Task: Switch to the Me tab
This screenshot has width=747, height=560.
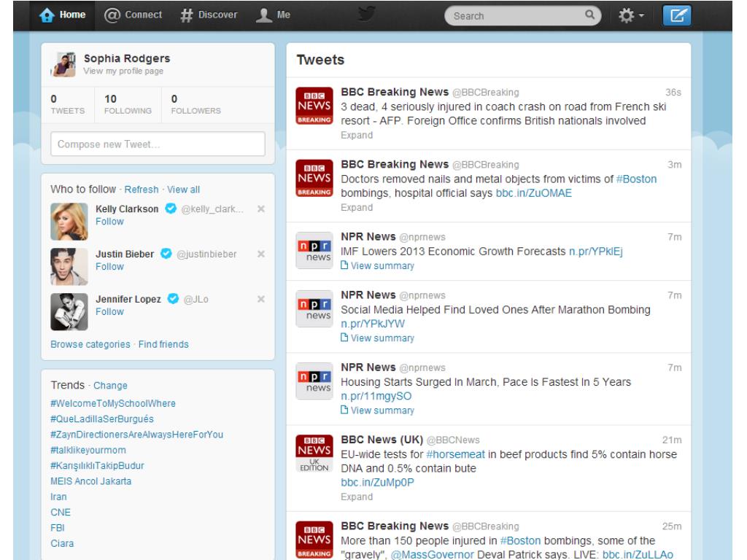Action: click(x=273, y=15)
